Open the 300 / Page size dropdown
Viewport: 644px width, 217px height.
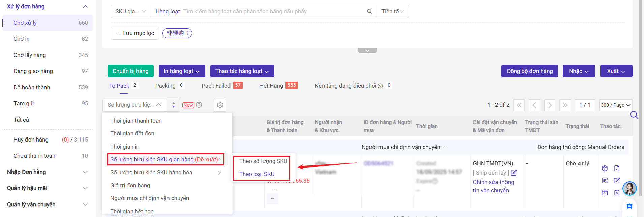tap(615, 105)
